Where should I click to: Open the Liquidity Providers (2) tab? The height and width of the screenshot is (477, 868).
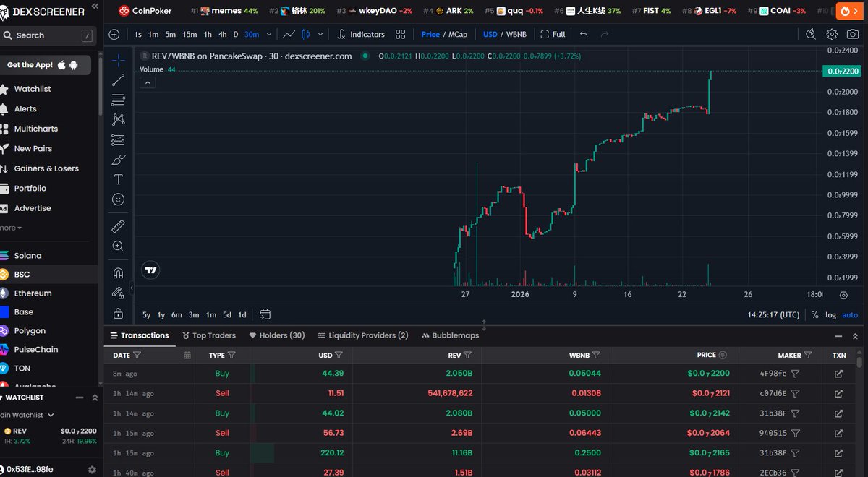click(363, 335)
